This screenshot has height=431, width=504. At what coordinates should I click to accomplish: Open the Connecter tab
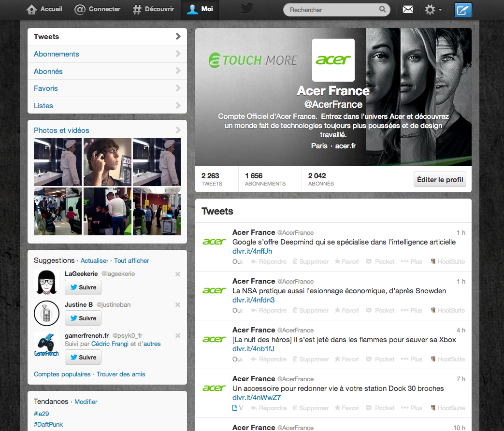point(98,9)
